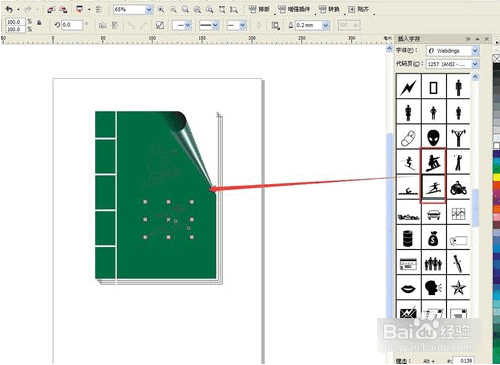
Task: Insert the speaking head Webdings character
Action: point(433,288)
